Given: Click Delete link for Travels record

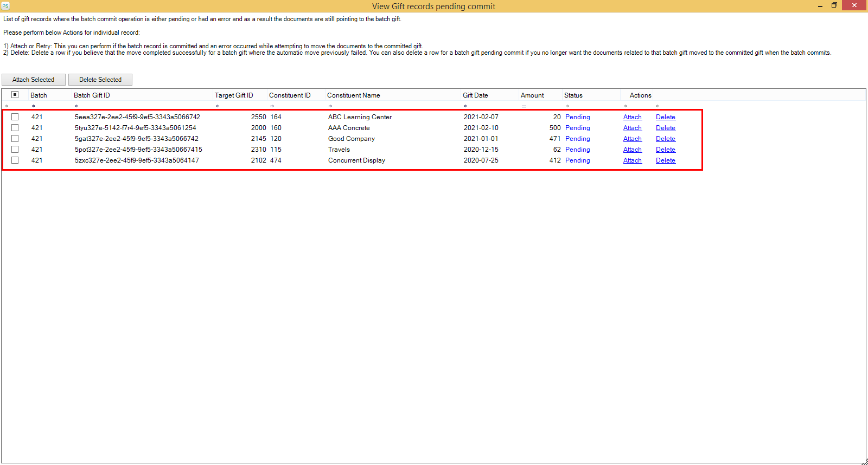Looking at the screenshot, I should 665,150.
